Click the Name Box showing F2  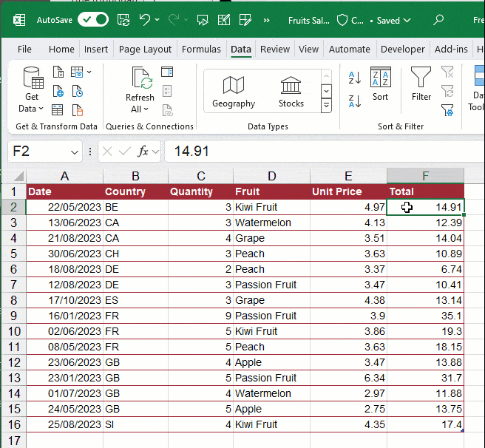tap(39, 152)
